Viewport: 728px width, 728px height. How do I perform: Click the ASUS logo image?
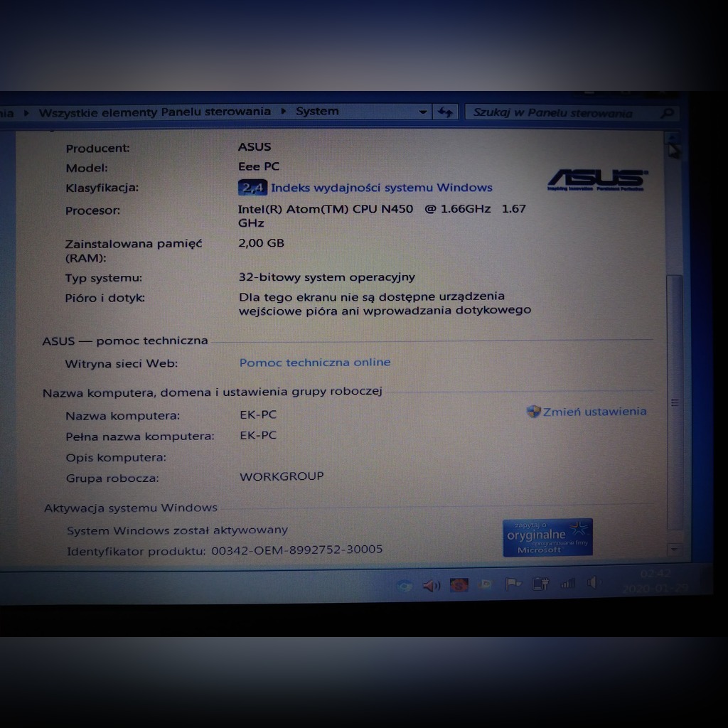click(x=597, y=180)
